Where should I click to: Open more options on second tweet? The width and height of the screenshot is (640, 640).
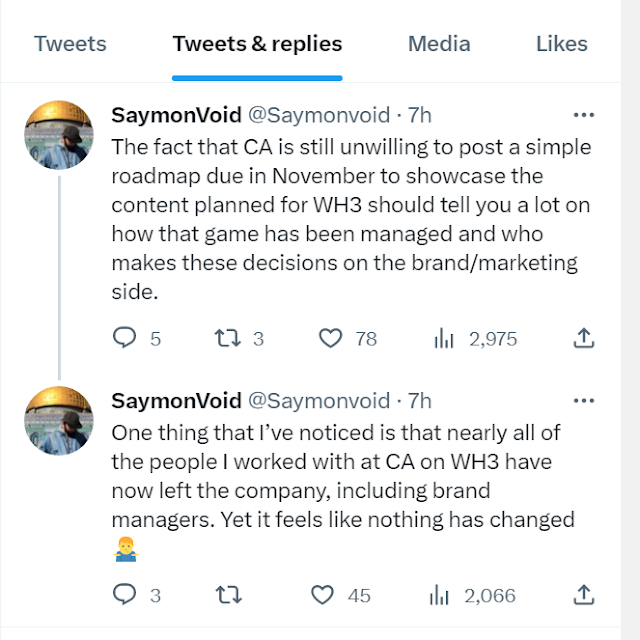click(x=583, y=401)
